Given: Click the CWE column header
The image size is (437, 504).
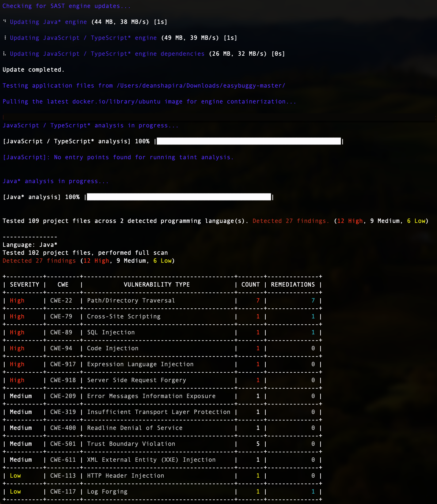Looking at the screenshot, I should (63, 285).
